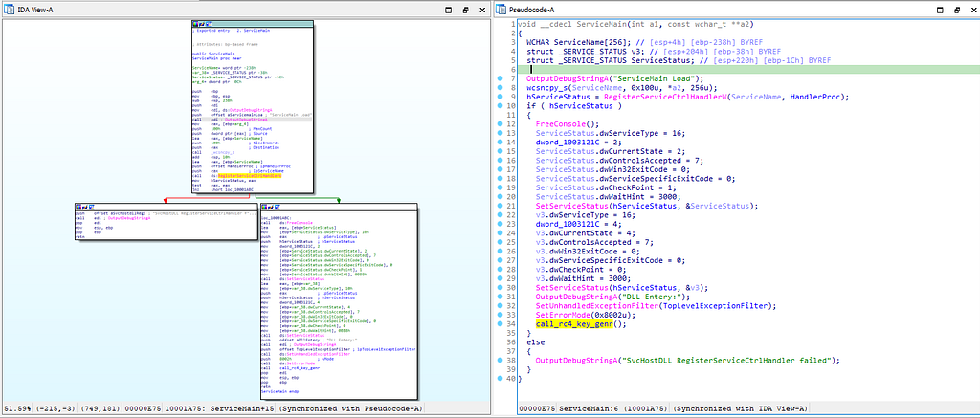Click v3.dwWaitHint = 3000 line

pos(581,278)
